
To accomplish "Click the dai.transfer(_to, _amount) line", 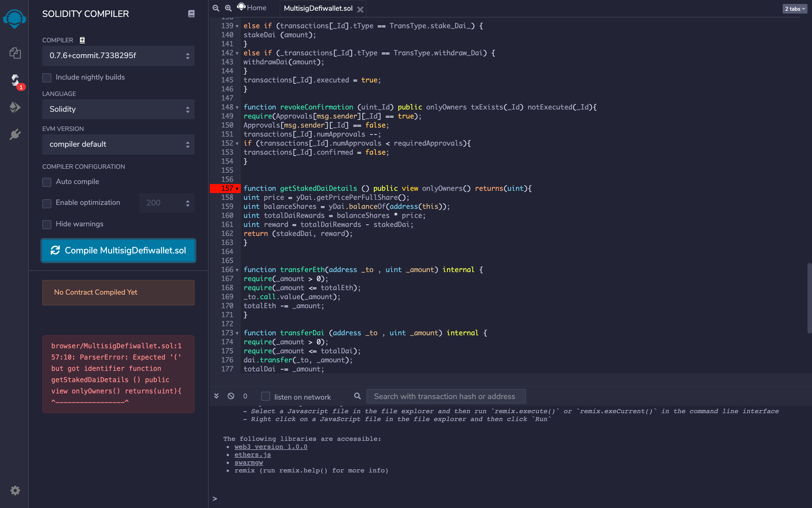I will point(298,360).
